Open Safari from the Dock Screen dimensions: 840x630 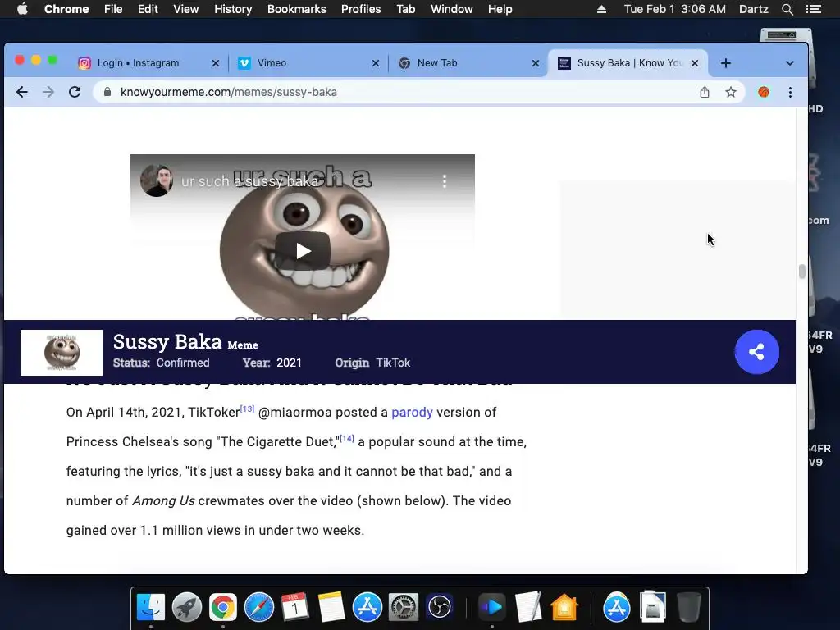[258, 607]
